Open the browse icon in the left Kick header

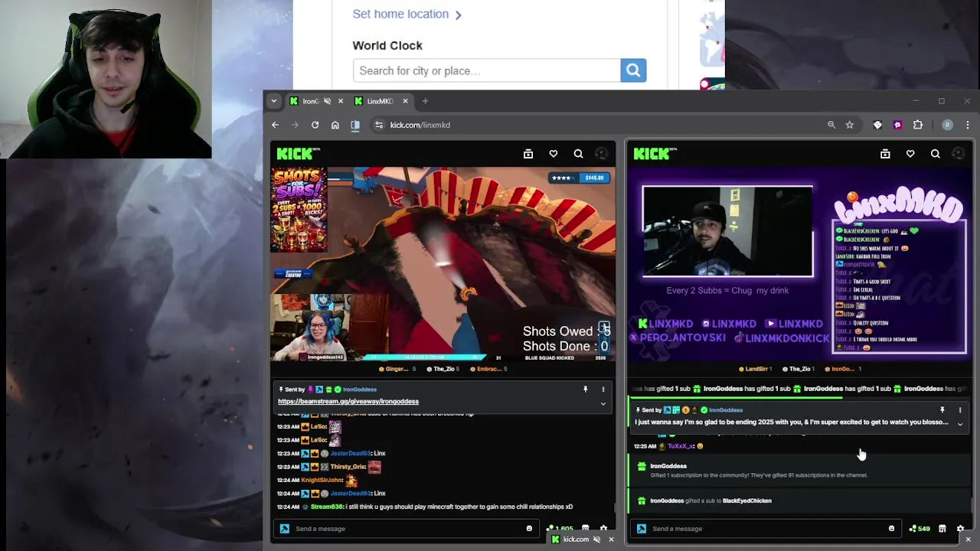[528, 154]
